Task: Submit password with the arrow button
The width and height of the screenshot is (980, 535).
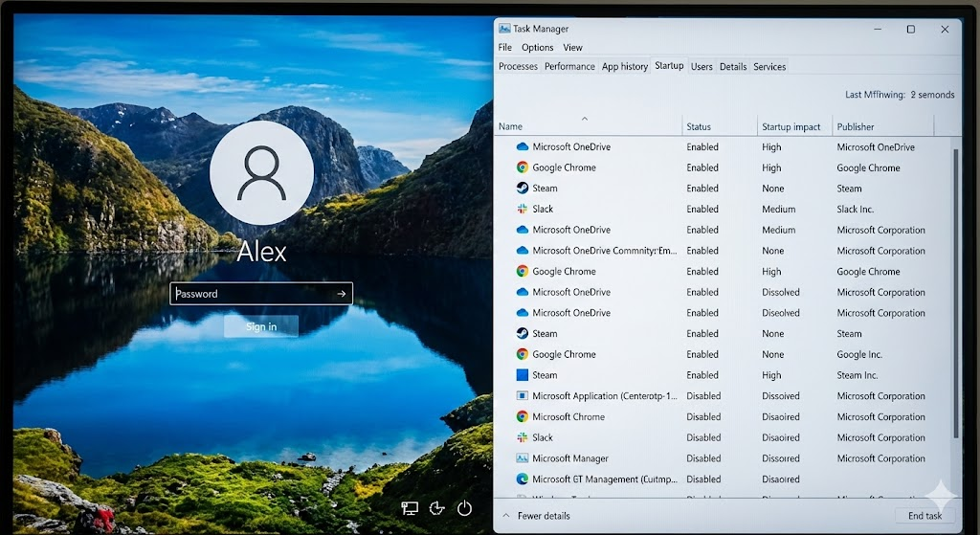Action: 341,294
